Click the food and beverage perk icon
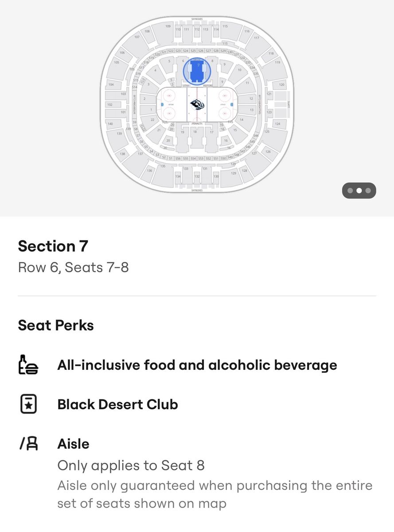 pos(28,365)
